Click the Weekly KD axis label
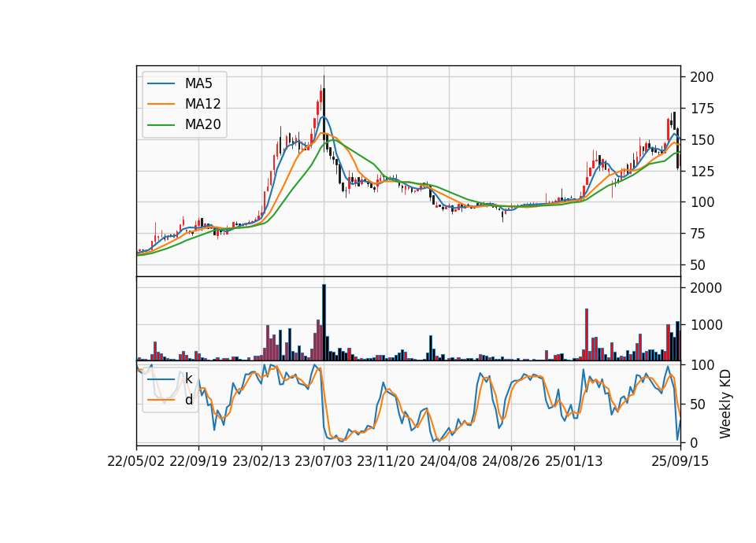The image size is (756, 543). pos(724,404)
